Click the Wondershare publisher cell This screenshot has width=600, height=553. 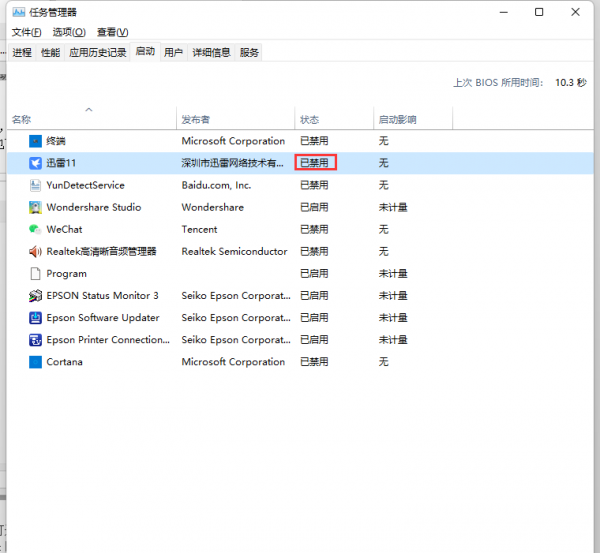pos(212,207)
